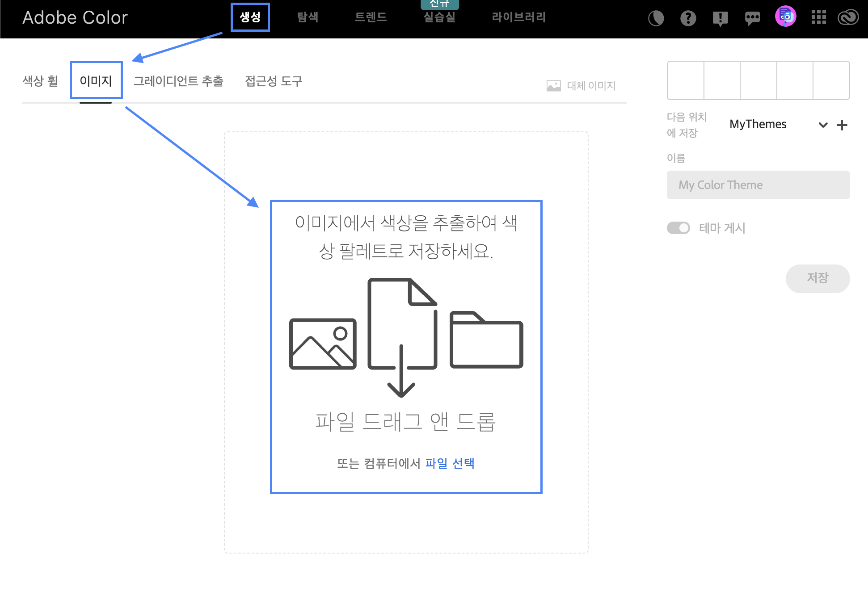The width and height of the screenshot is (868, 596).
Task: Click the picture icon in drop zone
Action: coord(323,344)
